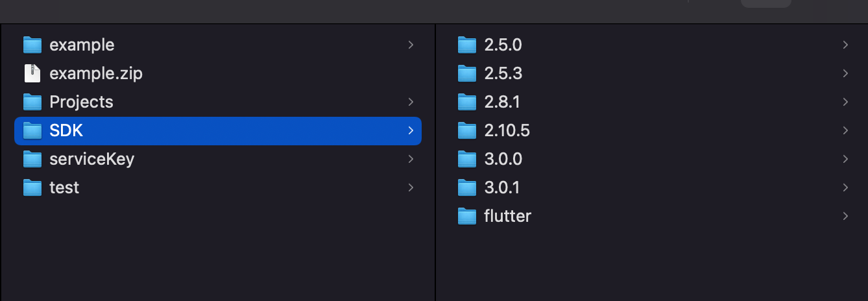
Task: Expand the 2.10.5 folder chevron
Action: point(845,130)
